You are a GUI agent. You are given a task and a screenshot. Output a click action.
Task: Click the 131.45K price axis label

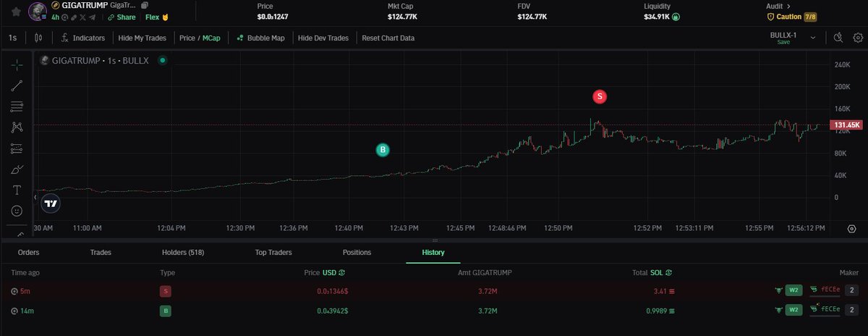click(847, 125)
